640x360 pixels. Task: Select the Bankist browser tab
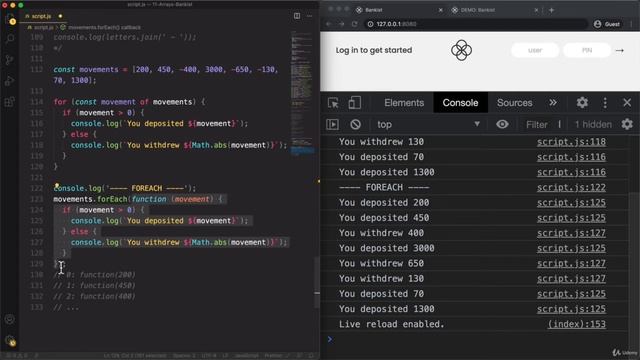(398, 10)
